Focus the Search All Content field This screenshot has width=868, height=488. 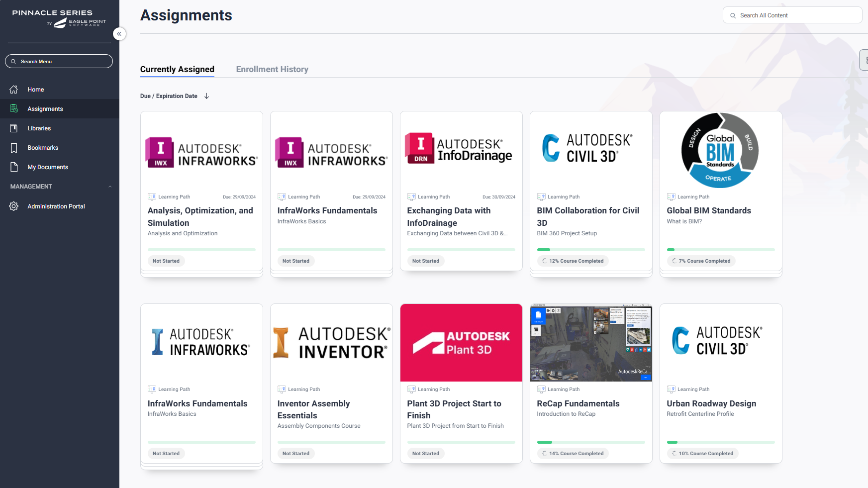point(792,15)
